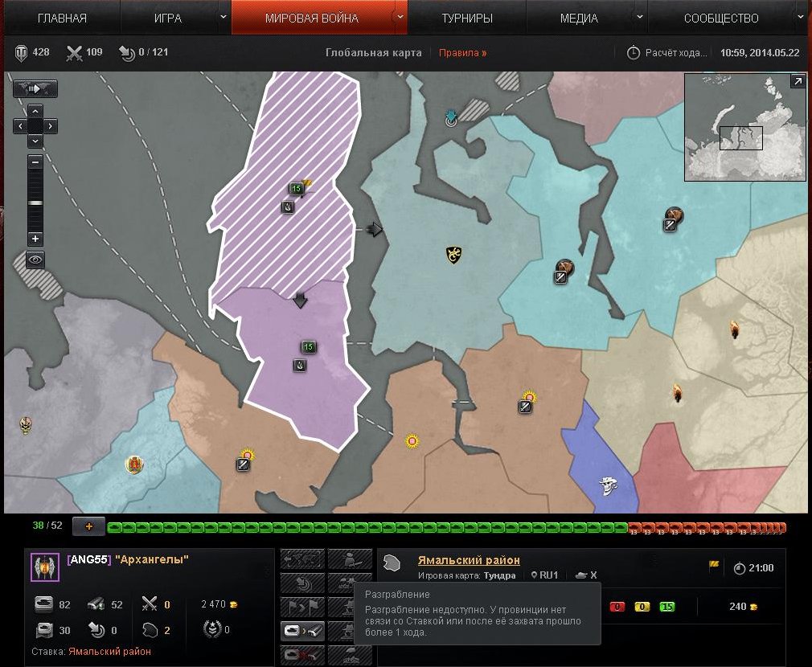Click the landing action button
Viewport: 812px width, 667px height.
click(302, 583)
